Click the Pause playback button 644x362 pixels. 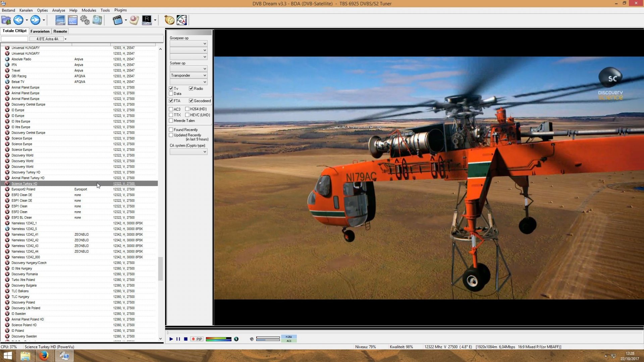[x=178, y=339]
